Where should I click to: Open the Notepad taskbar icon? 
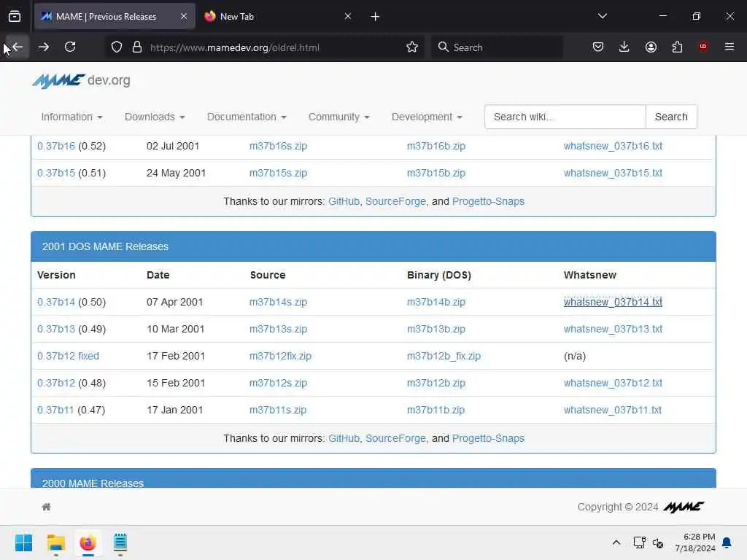pyautogui.click(x=120, y=542)
